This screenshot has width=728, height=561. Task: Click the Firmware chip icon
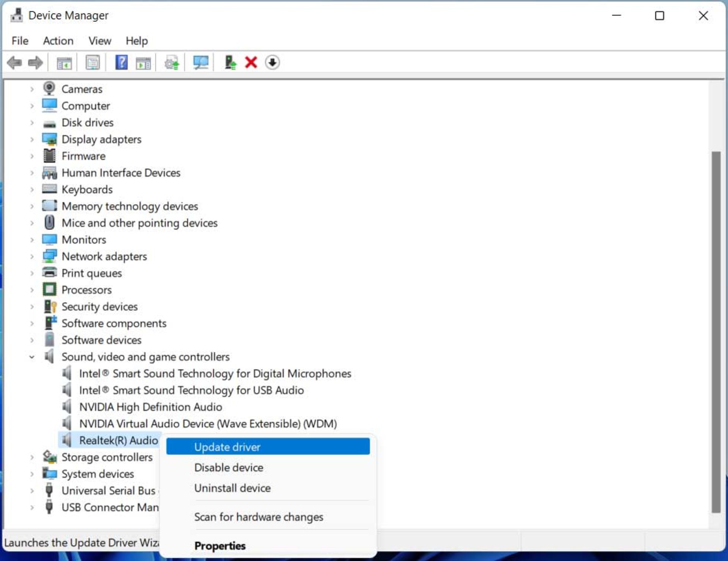(49, 156)
